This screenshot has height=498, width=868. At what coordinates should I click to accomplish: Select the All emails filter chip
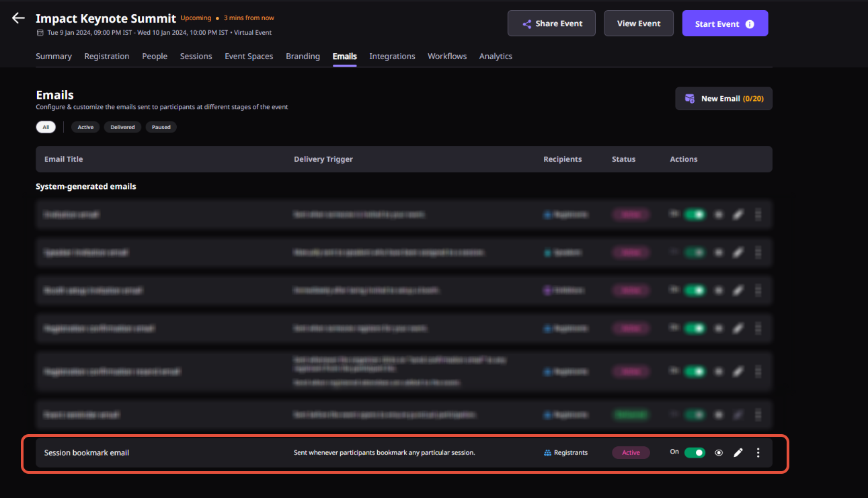pyautogui.click(x=46, y=127)
